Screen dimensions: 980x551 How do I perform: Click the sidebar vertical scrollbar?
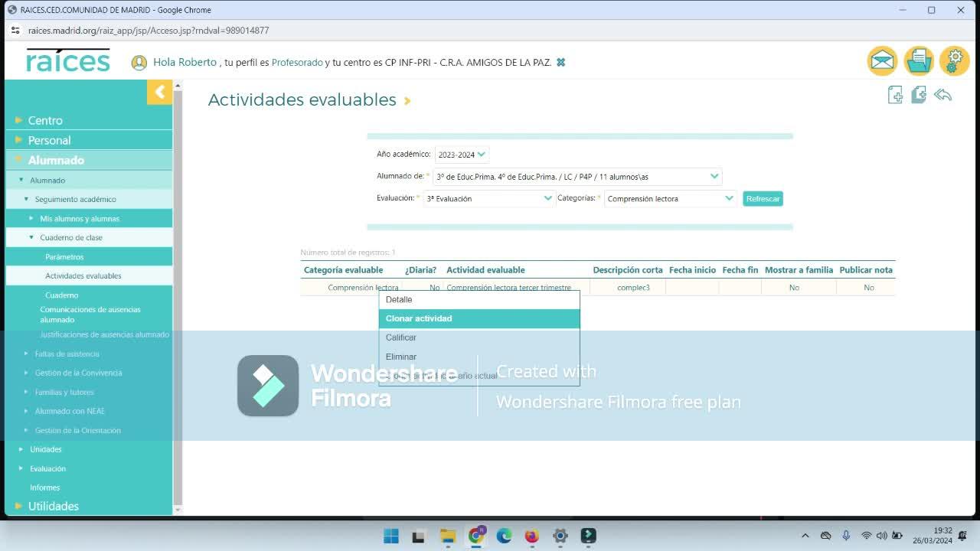click(x=178, y=298)
